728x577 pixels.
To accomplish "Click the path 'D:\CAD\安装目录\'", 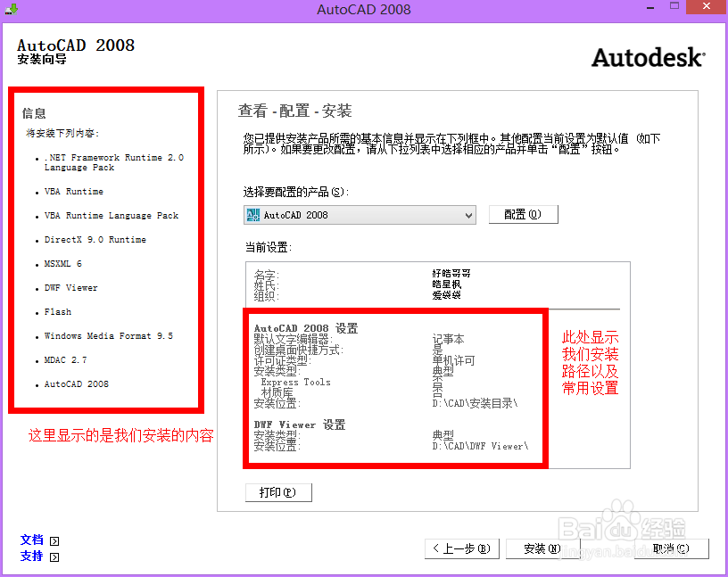I will pos(475,403).
